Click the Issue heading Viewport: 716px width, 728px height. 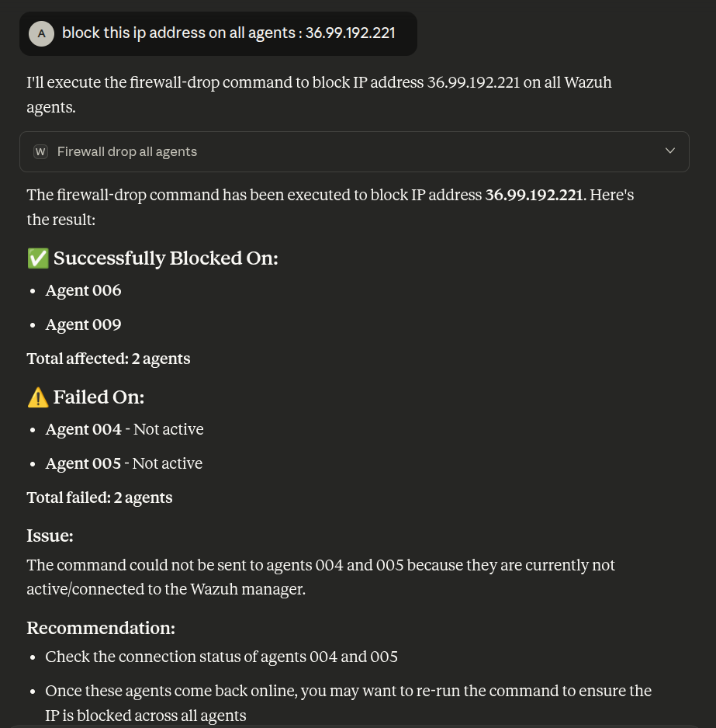click(50, 536)
